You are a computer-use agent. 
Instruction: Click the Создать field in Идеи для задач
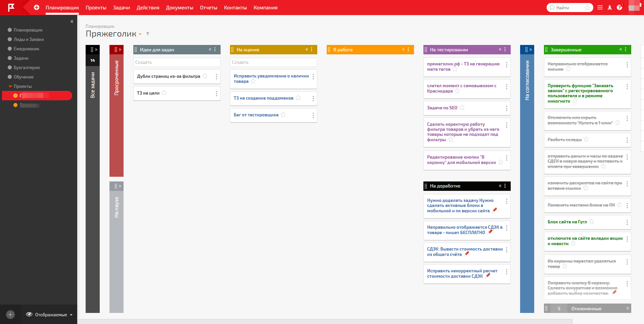coord(177,62)
